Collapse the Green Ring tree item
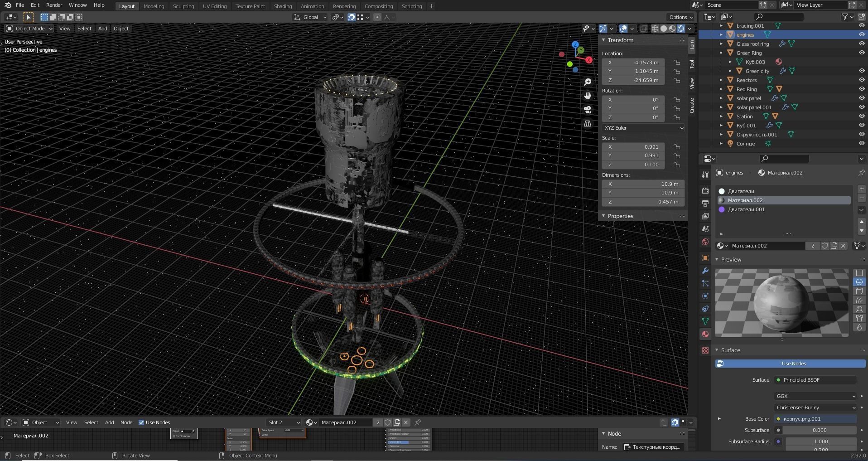The image size is (868, 461). coord(721,53)
